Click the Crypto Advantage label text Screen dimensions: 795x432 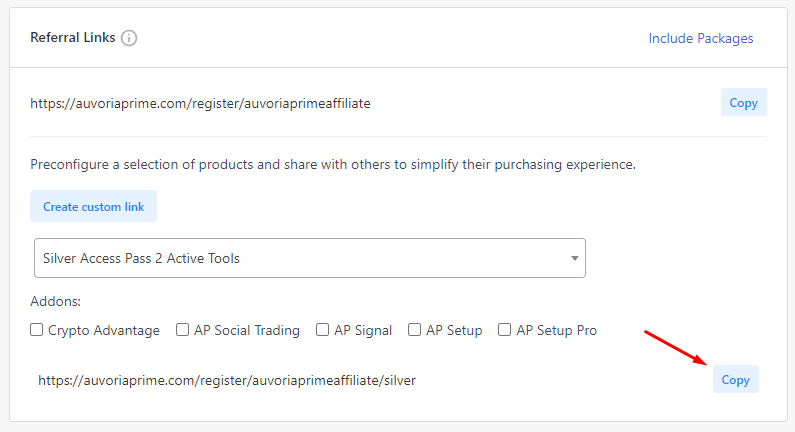(104, 331)
